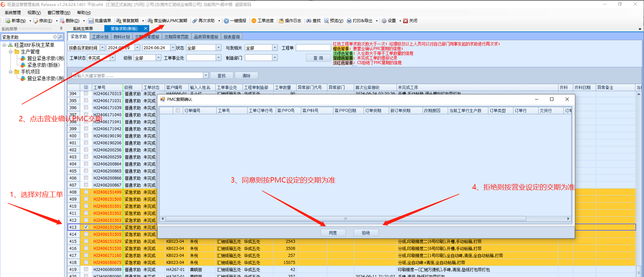Click the 新增(N) toolbar icon

pos(8,21)
